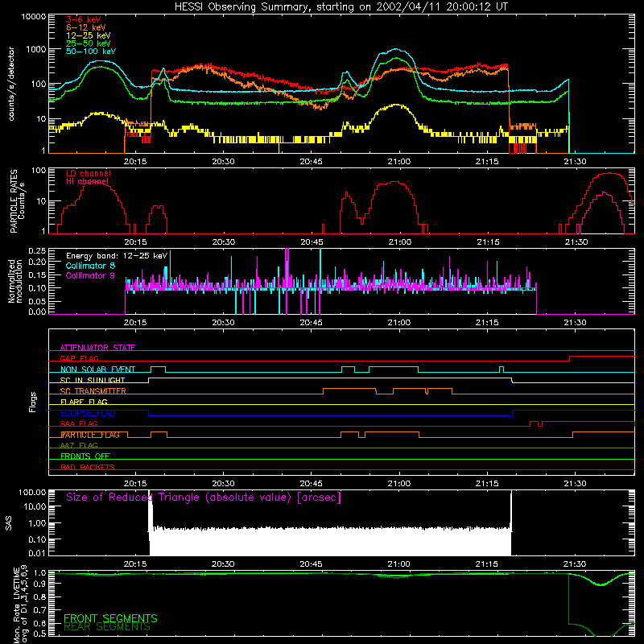
Task: Select the Collimator 9 legend label
Action: [90, 275]
